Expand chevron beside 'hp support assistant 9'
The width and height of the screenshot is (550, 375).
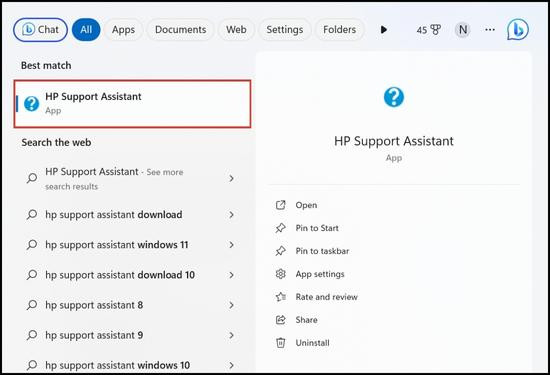232,335
